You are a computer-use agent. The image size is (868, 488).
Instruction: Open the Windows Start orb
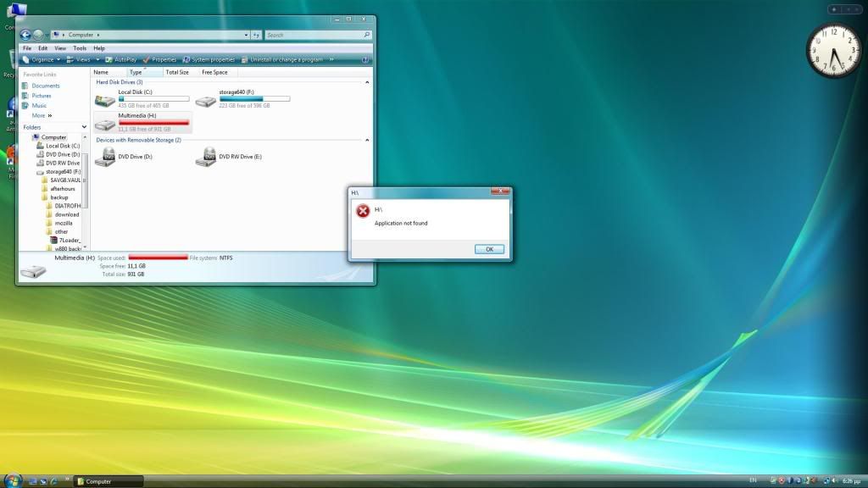13,480
